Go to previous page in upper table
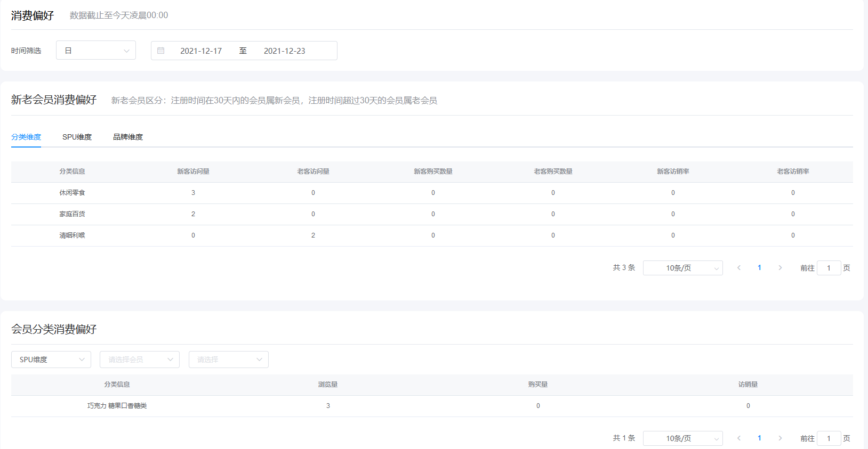 point(739,268)
